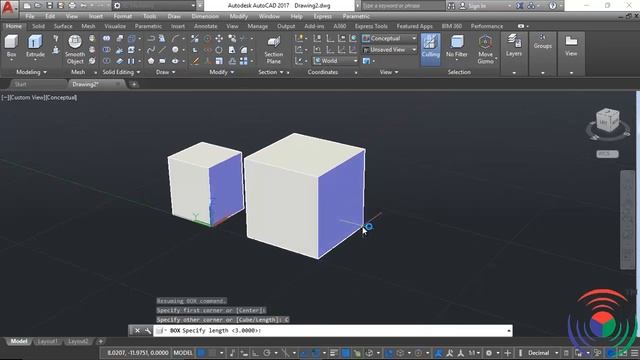This screenshot has height=360, width=640.
Task: Open the Conceptual visual style dropdown
Action: click(389, 38)
